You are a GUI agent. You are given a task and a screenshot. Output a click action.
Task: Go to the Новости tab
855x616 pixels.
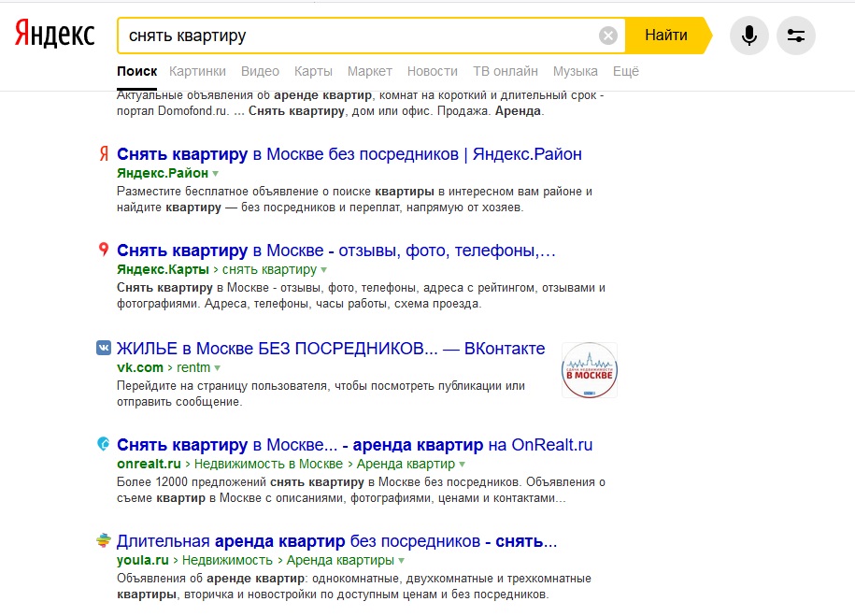point(433,71)
